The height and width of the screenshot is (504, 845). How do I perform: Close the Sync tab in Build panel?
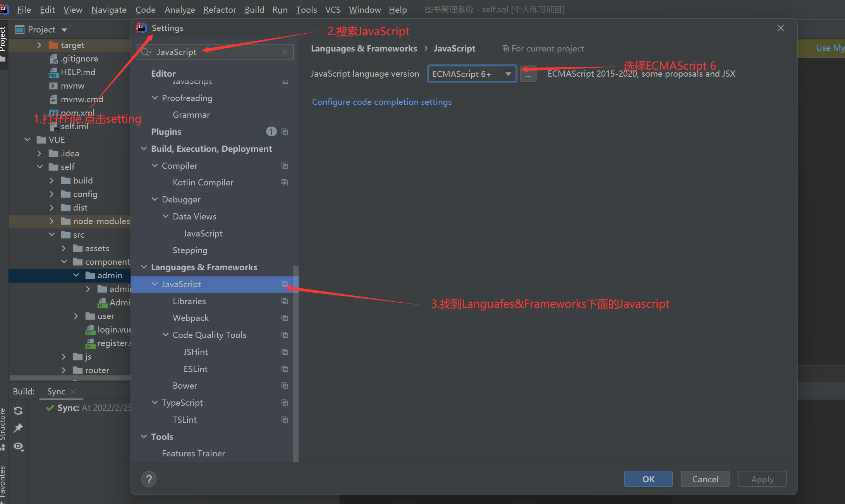tap(73, 392)
